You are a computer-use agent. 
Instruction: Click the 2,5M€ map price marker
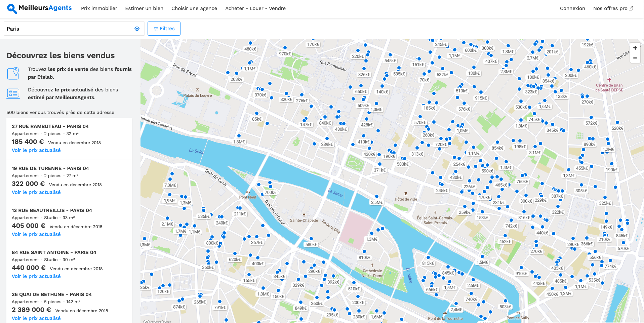377,202
